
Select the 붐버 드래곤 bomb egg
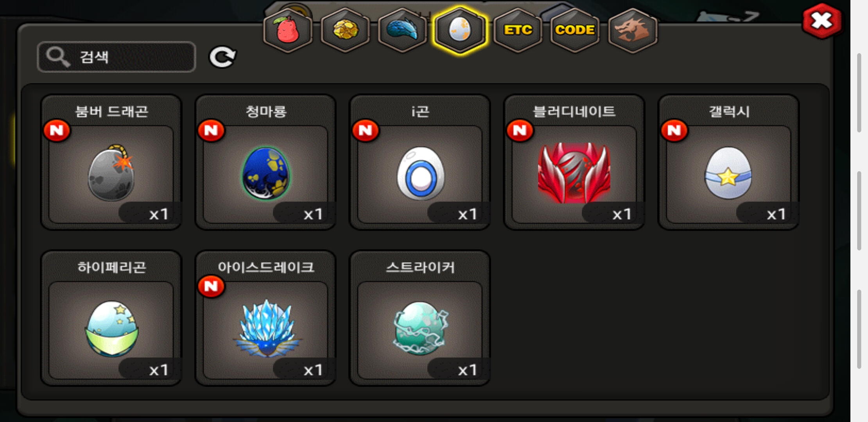click(x=111, y=163)
